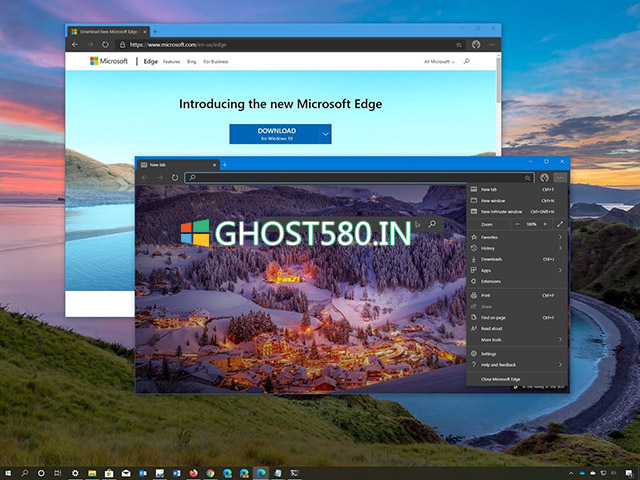This screenshot has height=480, width=640.
Task: Expand the History submenu
Action: click(x=517, y=248)
